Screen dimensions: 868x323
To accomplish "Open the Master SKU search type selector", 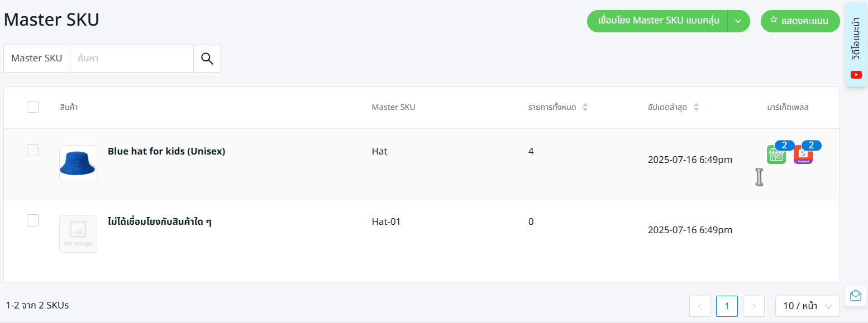I will coord(37,59).
